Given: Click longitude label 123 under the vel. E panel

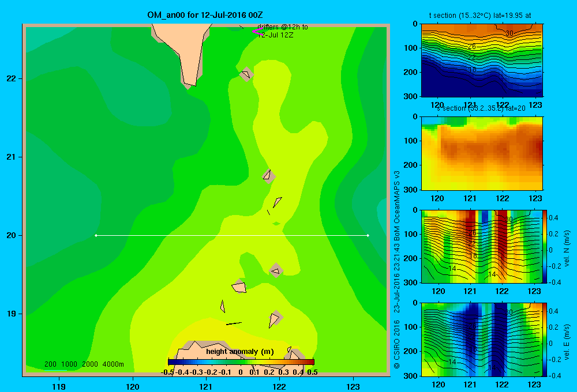Looking at the screenshot, I should coord(534,385).
